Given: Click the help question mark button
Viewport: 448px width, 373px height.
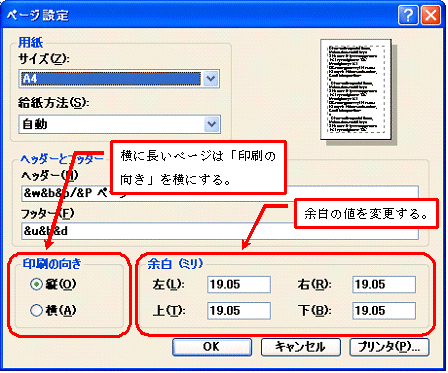Looking at the screenshot, I should click(x=408, y=15).
